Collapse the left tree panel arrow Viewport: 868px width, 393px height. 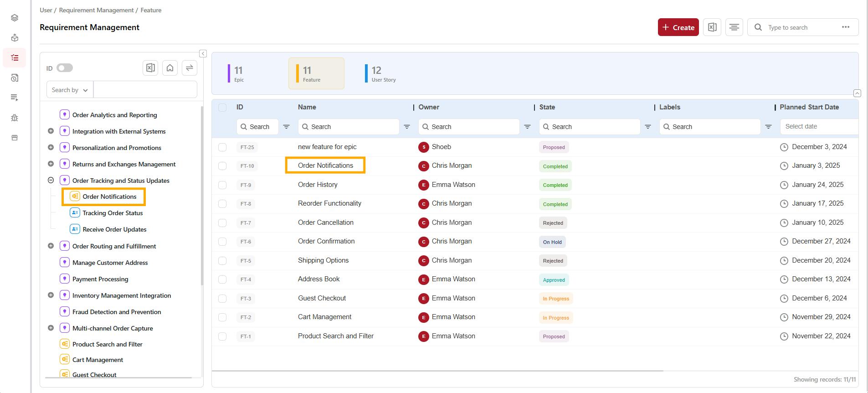point(203,54)
